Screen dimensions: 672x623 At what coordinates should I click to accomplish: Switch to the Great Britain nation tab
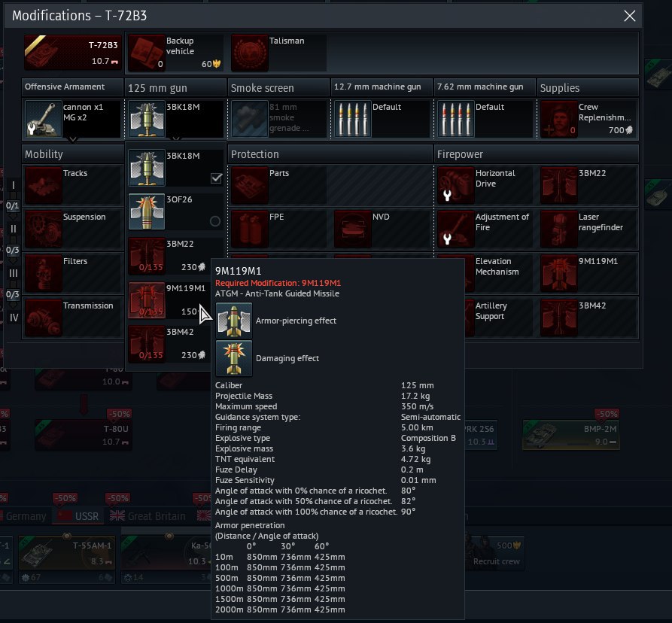pos(147,516)
